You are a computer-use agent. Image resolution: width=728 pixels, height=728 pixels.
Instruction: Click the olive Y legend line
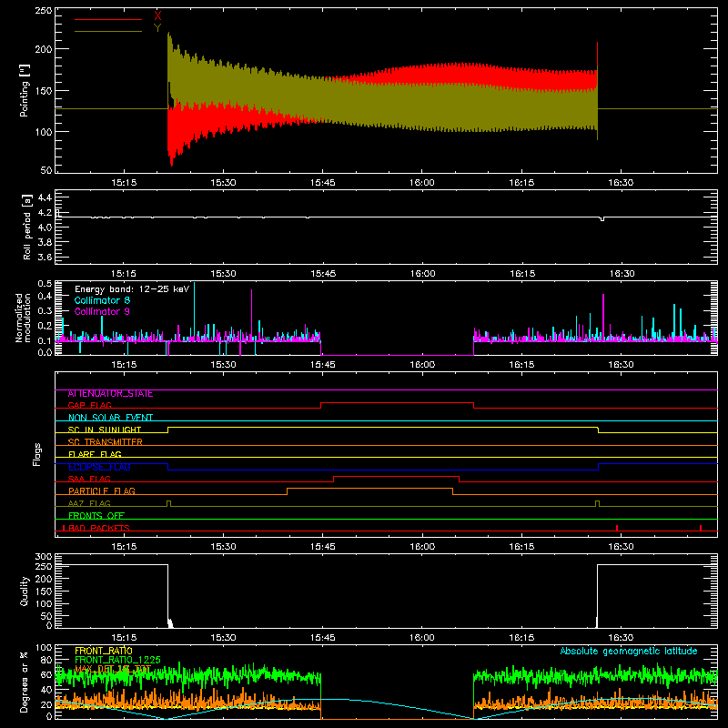point(108,32)
